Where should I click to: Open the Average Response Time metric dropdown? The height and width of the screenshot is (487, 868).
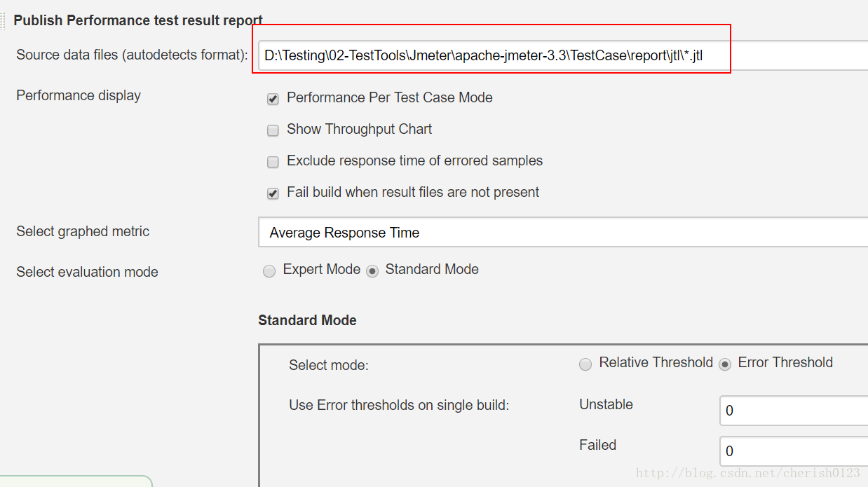[x=562, y=233]
